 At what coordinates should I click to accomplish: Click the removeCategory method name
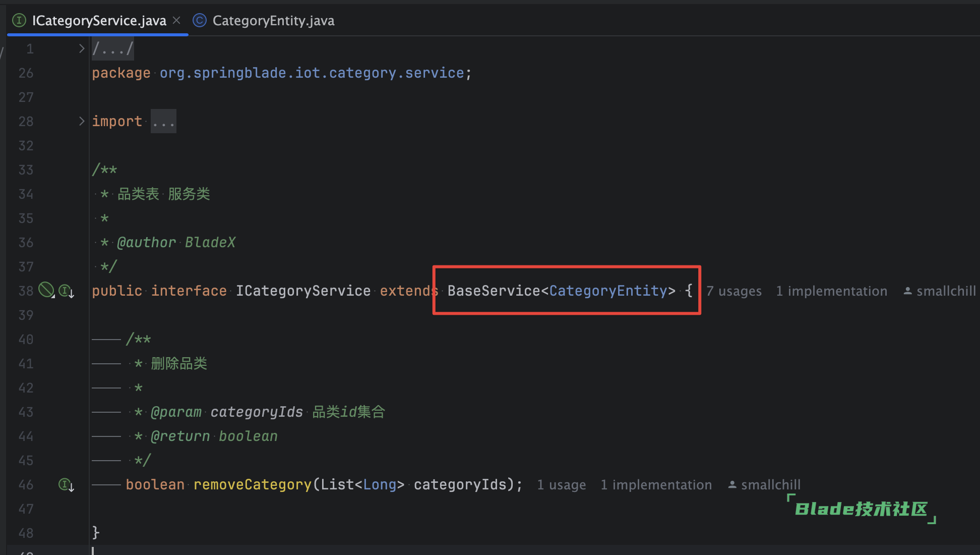point(253,485)
